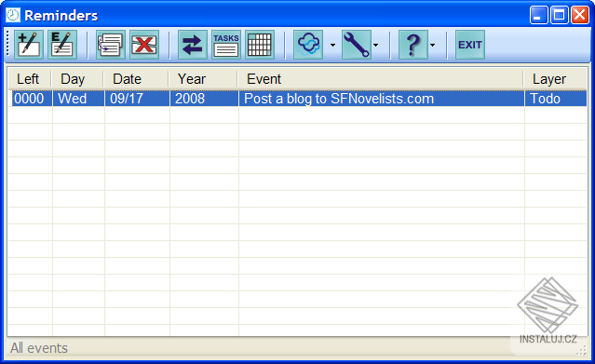Viewport: 595px width, 364px height.
Task: Sort by the Day column header
Action: click(x=77, y=79)
